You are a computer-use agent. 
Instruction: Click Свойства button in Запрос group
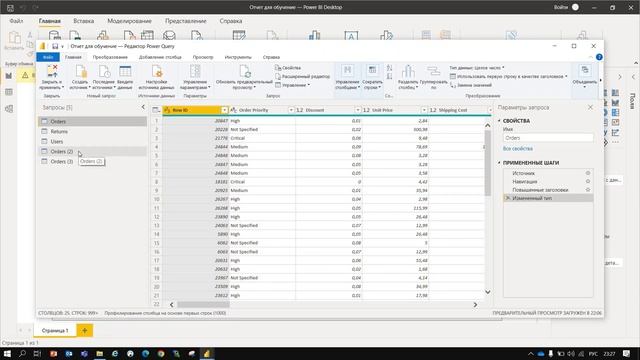[x=288, y=68]
